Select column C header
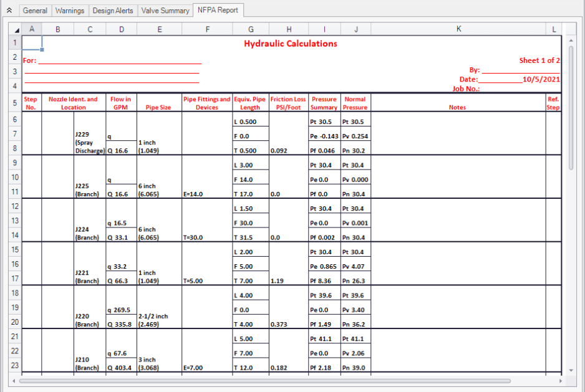The height and width of the screenshot is (392, 585). tap(90, 29)
